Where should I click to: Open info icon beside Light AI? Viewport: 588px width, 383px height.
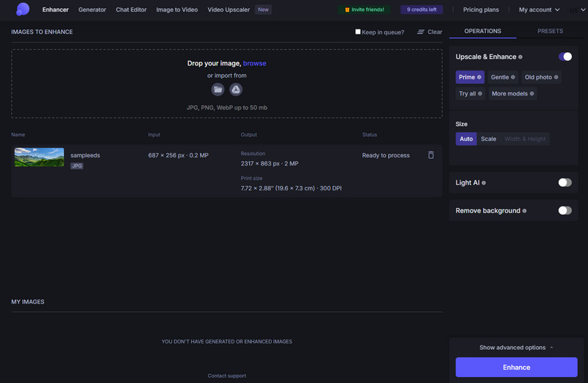coord(484,183)
